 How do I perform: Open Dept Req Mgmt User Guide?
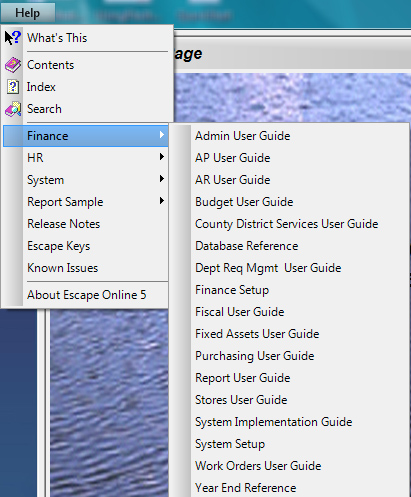pyautogui.click(x=290, y=268)
